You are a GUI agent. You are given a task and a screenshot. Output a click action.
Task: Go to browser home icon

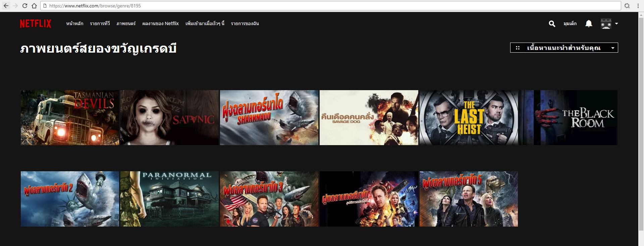pyautogui.click(x=34, y=6)
